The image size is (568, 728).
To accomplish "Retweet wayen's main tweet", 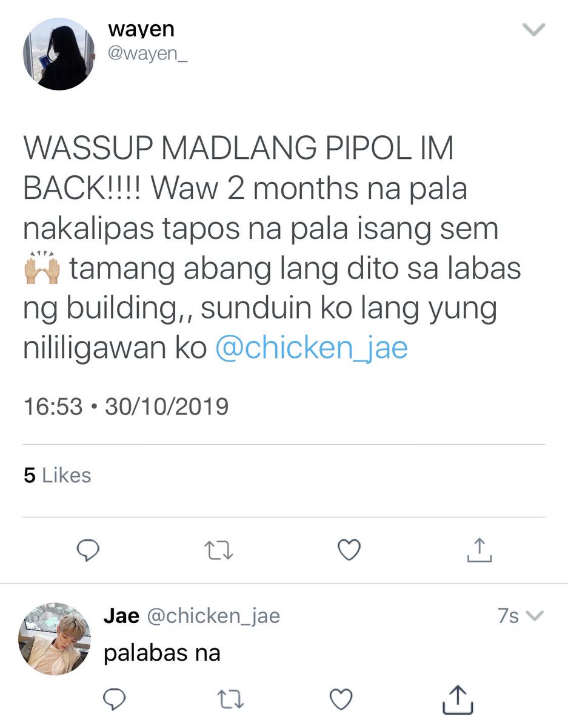I will coord(218,550).
